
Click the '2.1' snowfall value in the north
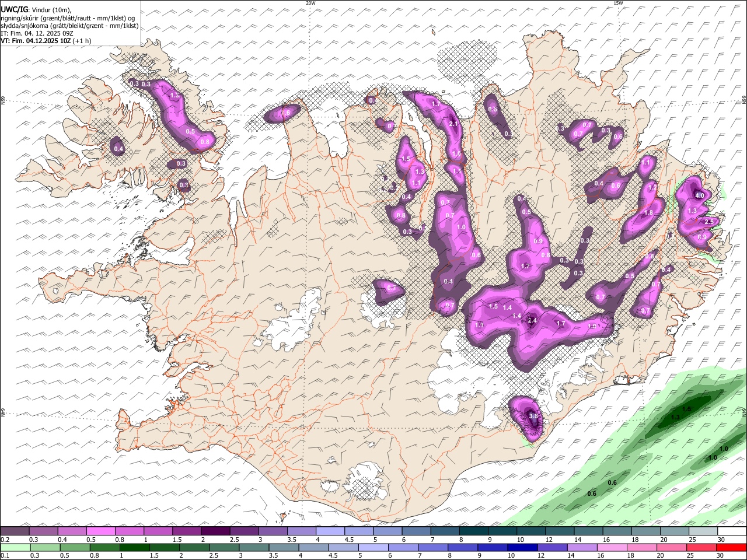pos(453,124)
